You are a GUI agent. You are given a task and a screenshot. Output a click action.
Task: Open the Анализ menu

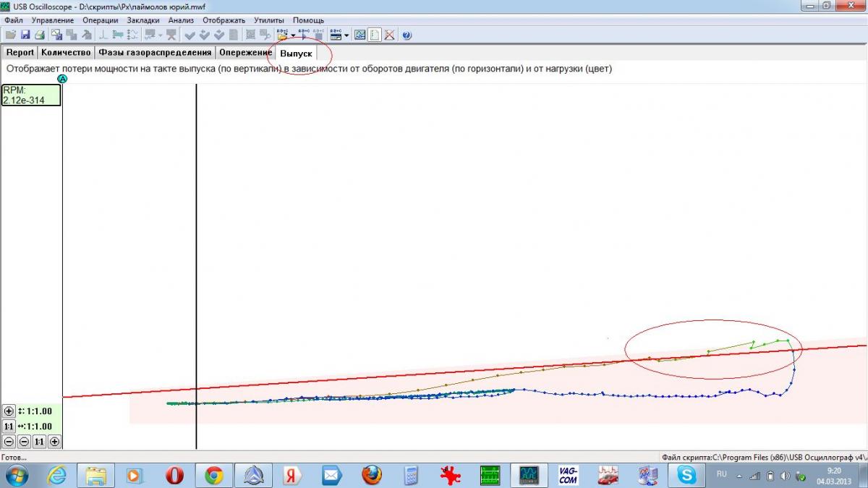tap(181, 20)
